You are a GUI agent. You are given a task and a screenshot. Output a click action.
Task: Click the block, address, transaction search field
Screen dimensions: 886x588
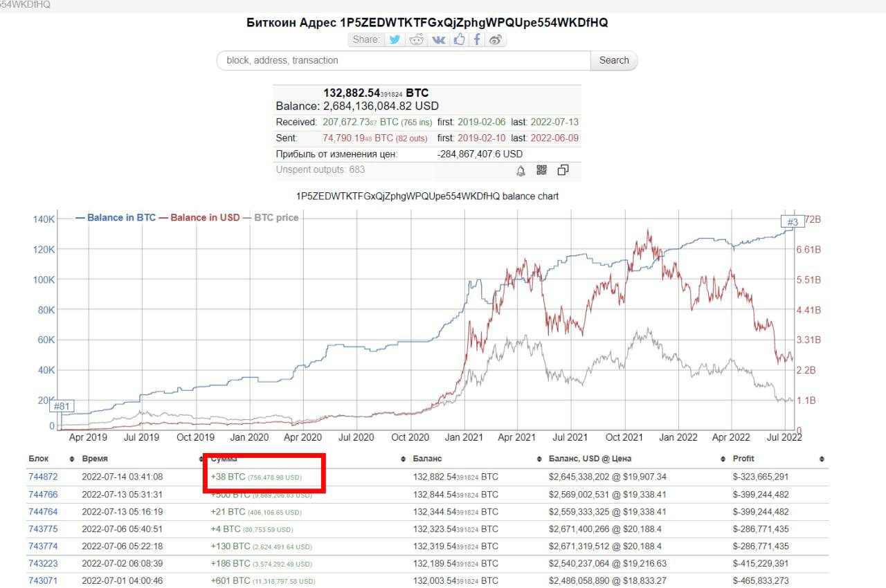[x=404, y=60]
